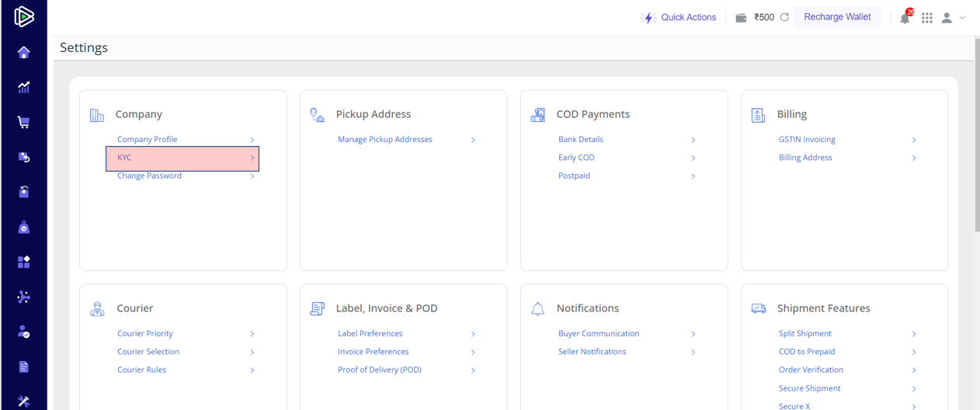Viewport: 980px width, 410px height.
Task: Open the money bag icon in the sidebar
Action: click(x=23, y=227)
